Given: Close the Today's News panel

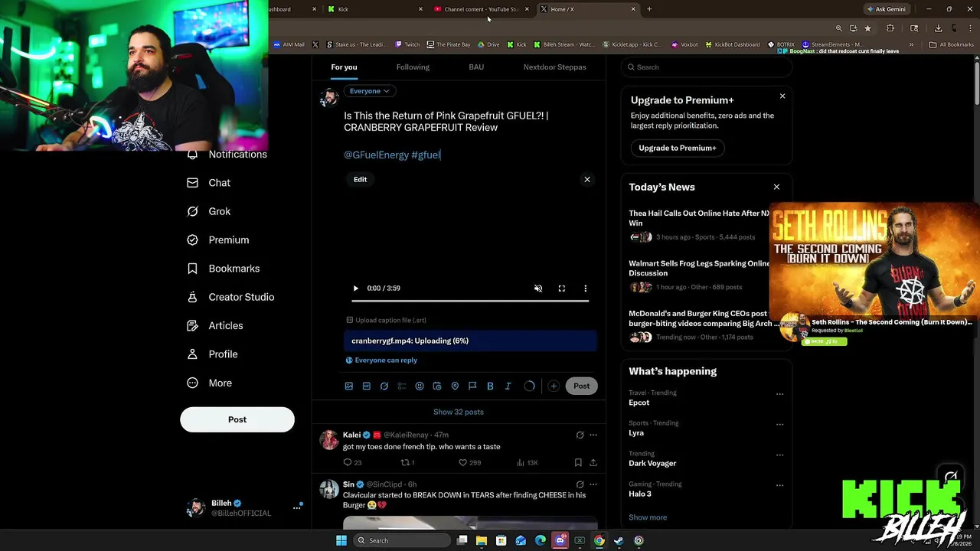Looking at the screenshot, I should (x=776, y=187).
